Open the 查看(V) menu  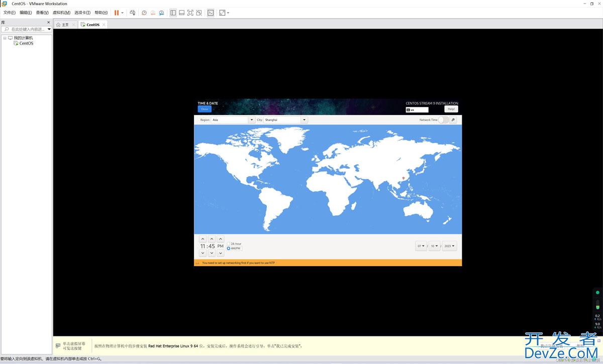tap(42, 13)
